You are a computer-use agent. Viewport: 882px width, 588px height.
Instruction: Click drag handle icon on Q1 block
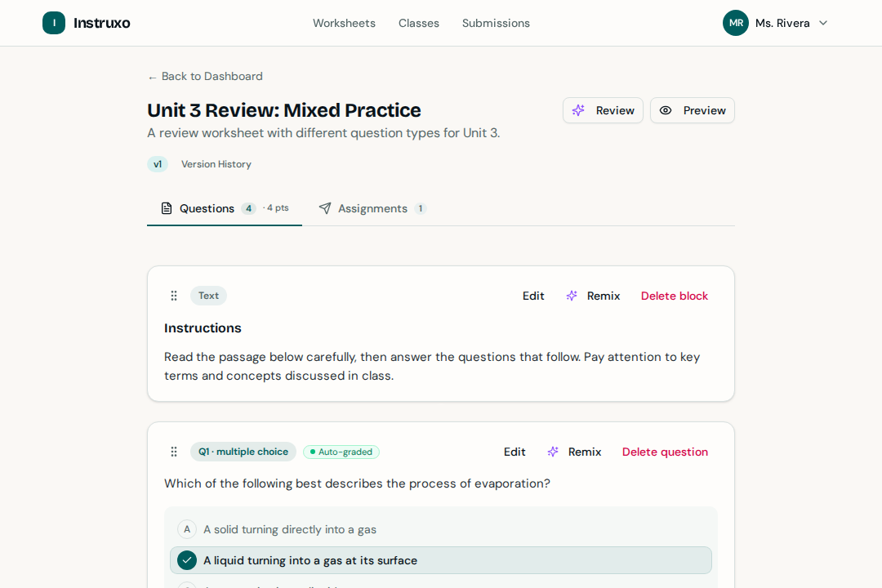tap(174, 452)
